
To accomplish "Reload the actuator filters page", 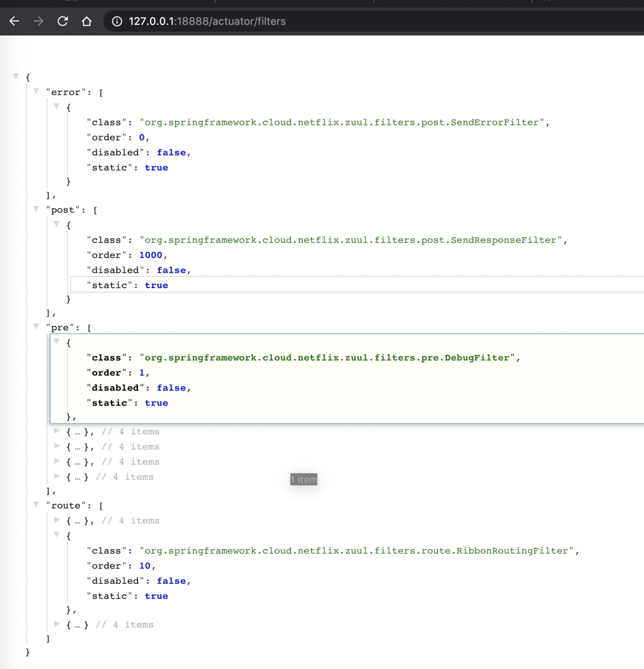I will (63, 21).
